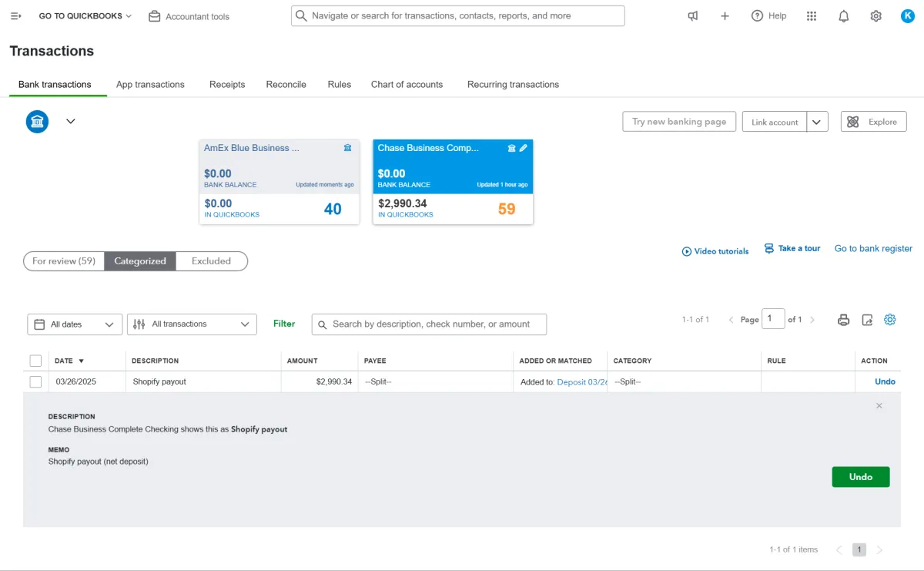Edit Chase account with pencil icon
924x571 pixels.
(x=524, y=148)
